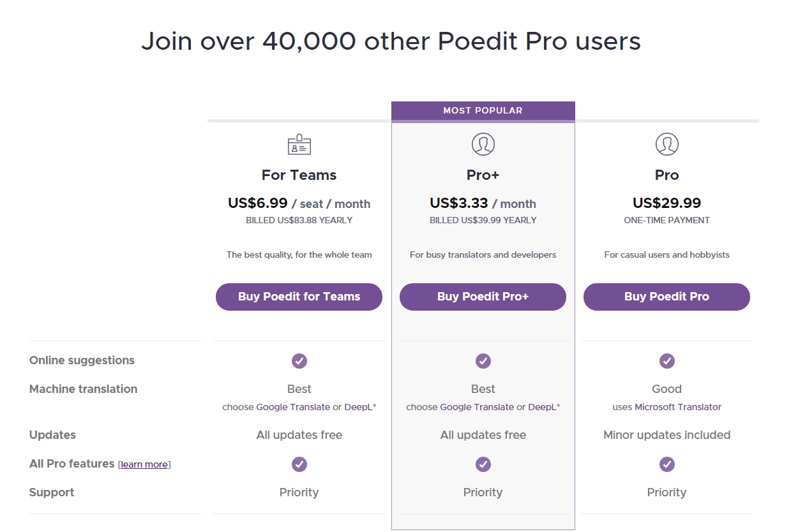Open the learn more link
The image size is (798, 532).
(x=144, y=464)
